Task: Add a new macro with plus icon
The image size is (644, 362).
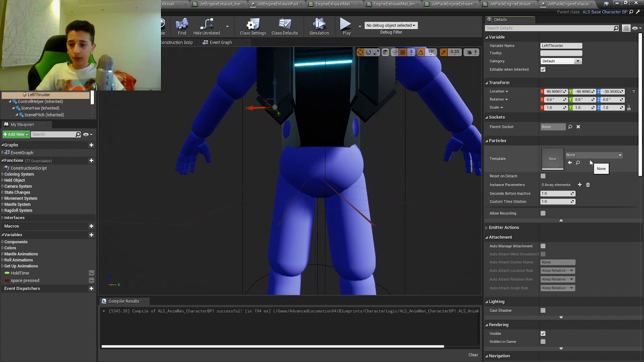Action: (x=91, y=226)
